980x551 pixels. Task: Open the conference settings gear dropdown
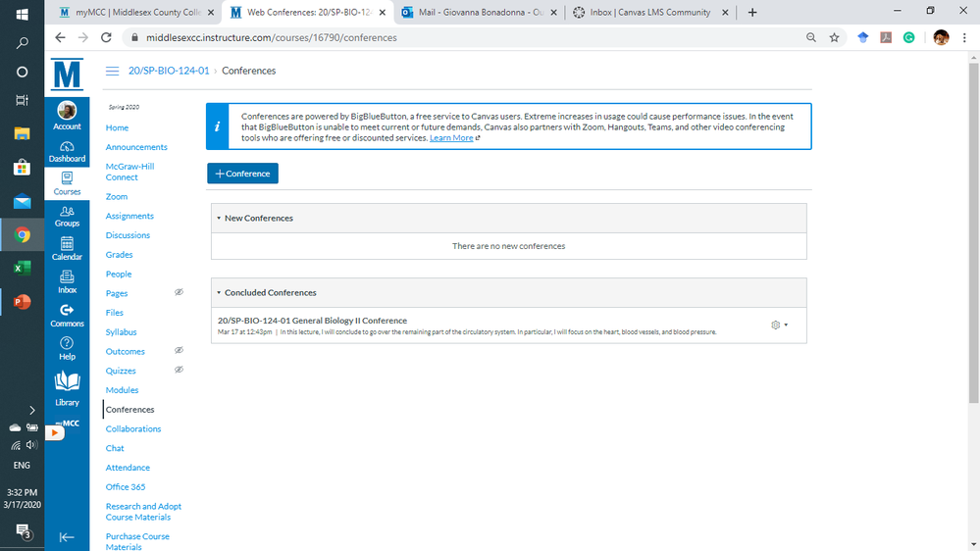pos(779,325)
